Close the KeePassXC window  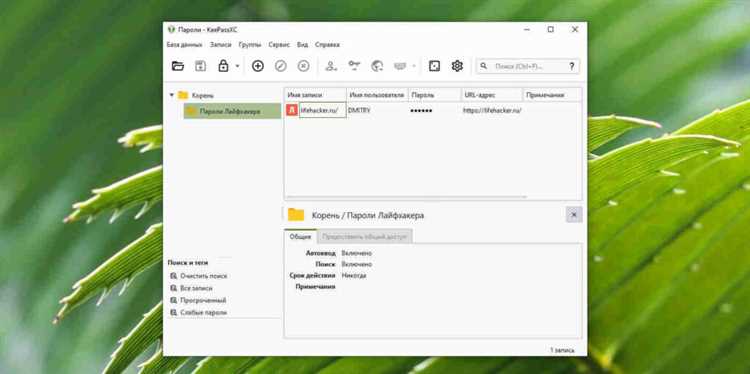tap(575, 30)
